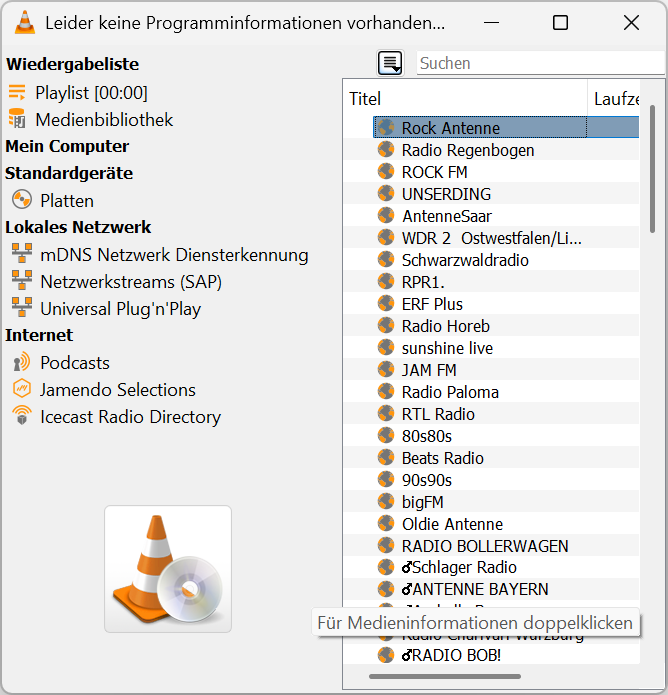Click the Titel column header
Viewport: 668px width, 695px height.
tap(466, 98)
